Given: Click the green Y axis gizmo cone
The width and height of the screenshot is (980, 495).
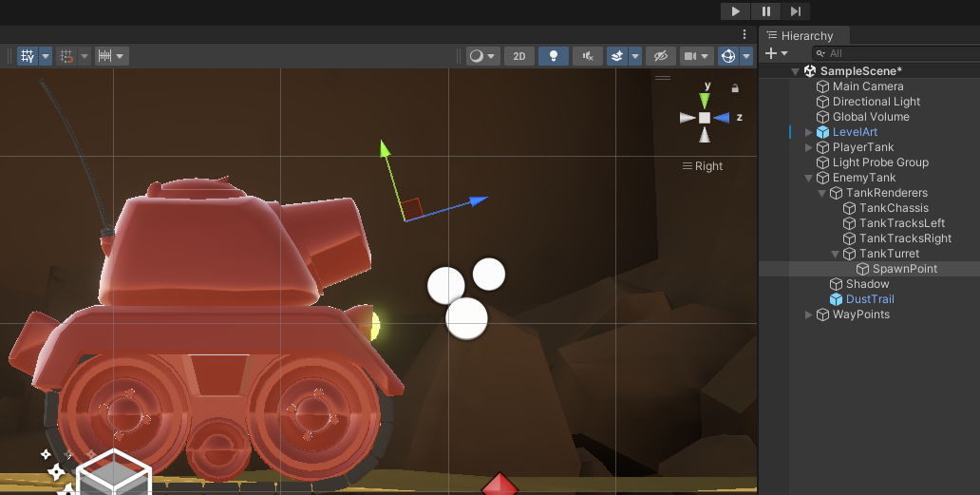Looking at the screenshot, I should pyautogui.click(x=705, y=101).
